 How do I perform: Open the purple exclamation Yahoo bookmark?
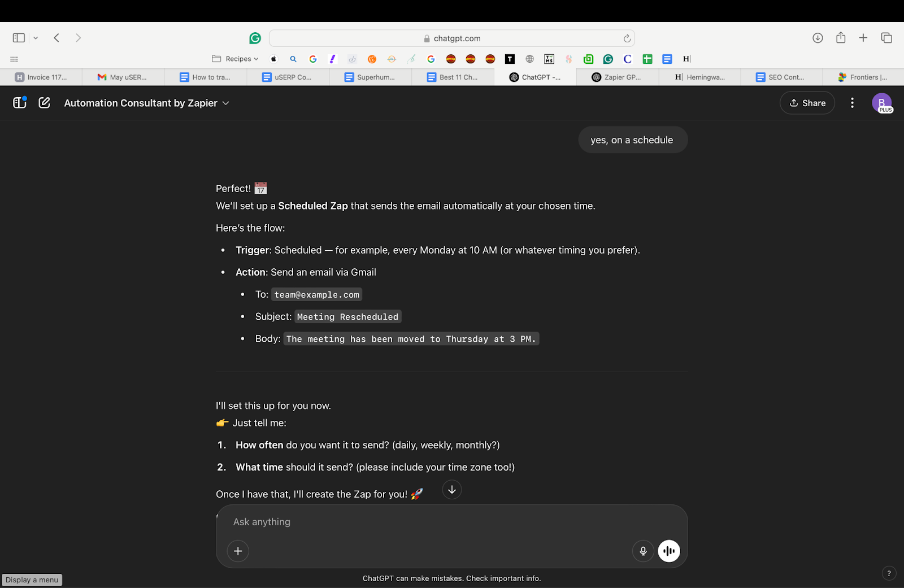[x=333, y=59]
